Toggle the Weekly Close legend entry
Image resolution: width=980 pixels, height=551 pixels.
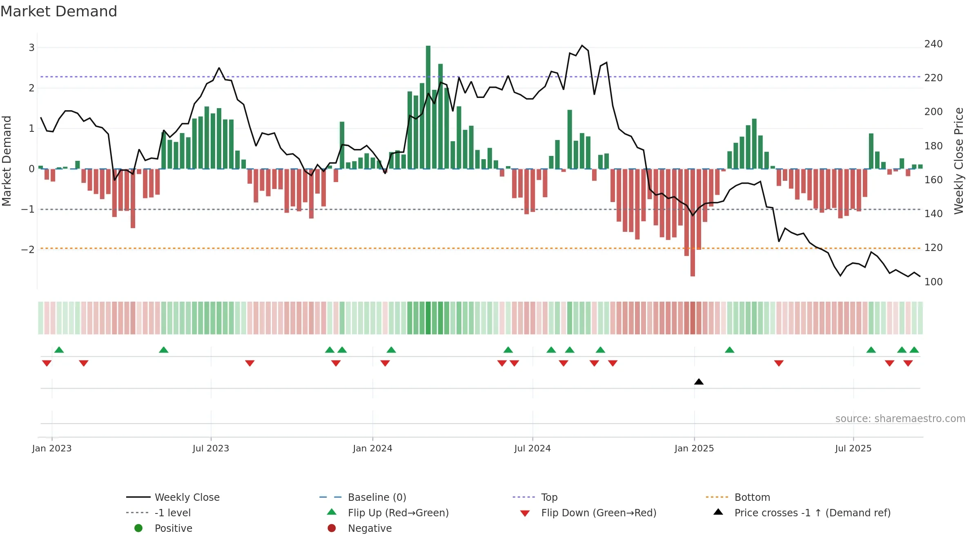click(173, 497)
